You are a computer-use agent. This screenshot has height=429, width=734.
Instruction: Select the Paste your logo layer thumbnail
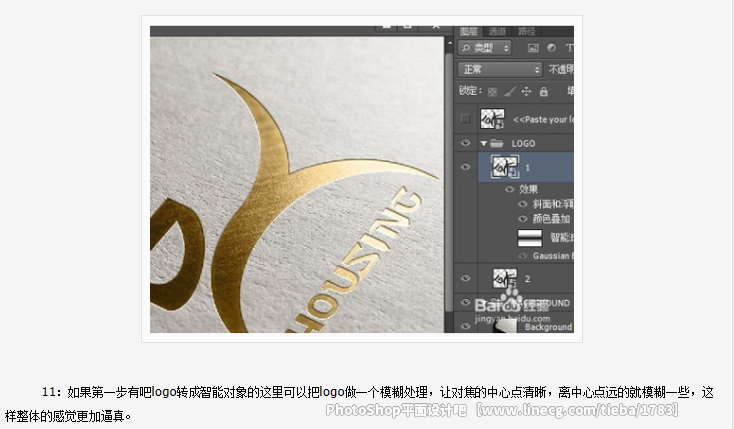coord(492,119)
